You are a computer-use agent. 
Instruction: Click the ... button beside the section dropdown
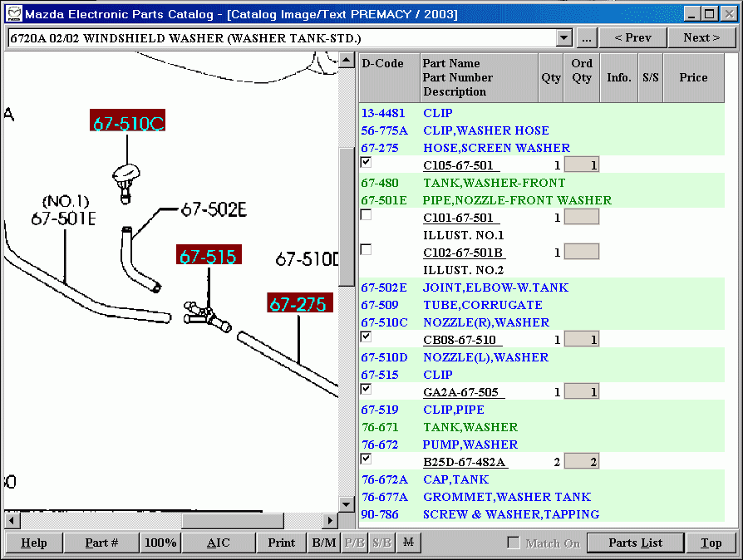click(x=587, y=37)
